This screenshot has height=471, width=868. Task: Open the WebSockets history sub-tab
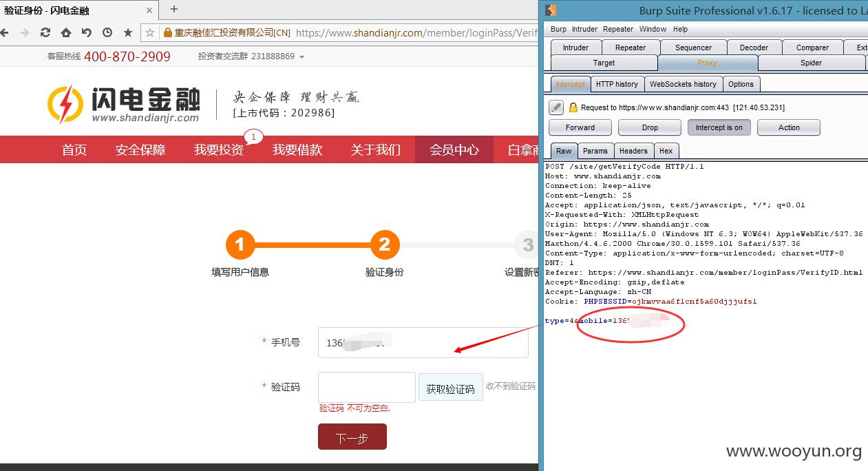click(x=683, y=84)
